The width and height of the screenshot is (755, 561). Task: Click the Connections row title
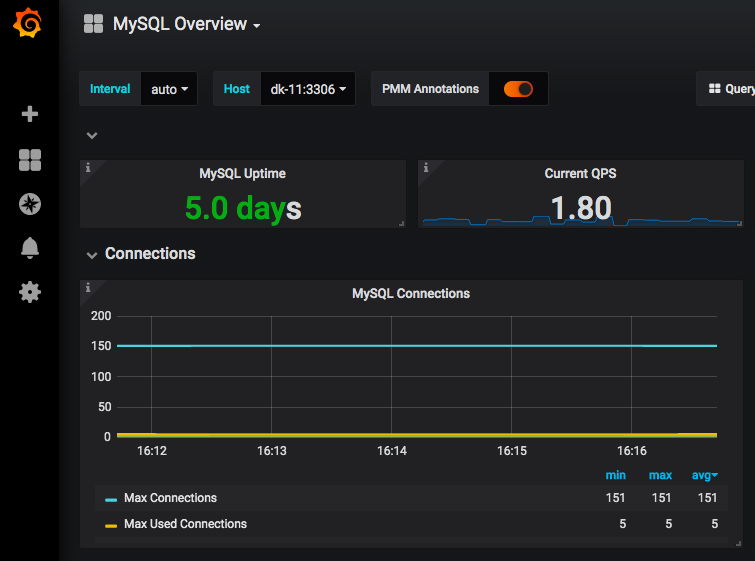click(x=150, y=253)
